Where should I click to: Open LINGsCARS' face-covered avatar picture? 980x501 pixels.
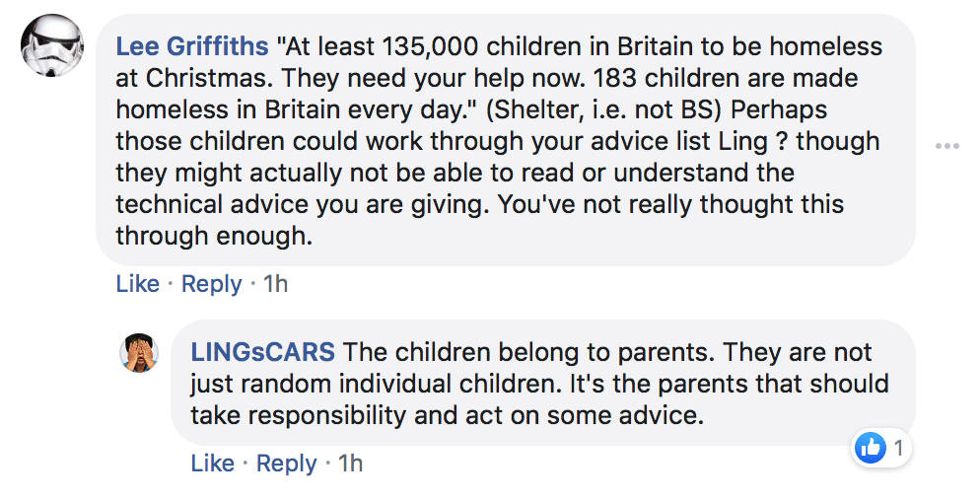(139, 353)
